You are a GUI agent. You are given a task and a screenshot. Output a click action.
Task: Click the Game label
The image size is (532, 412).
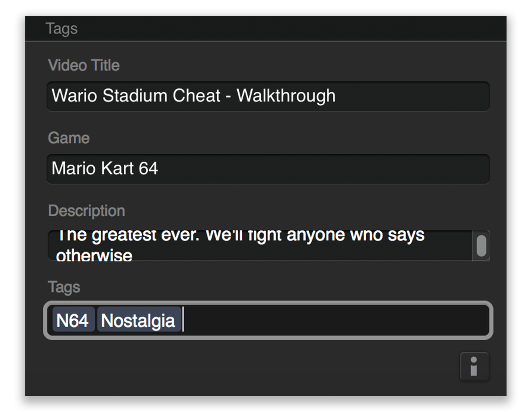pyautogui.click(x=69, y=138)
